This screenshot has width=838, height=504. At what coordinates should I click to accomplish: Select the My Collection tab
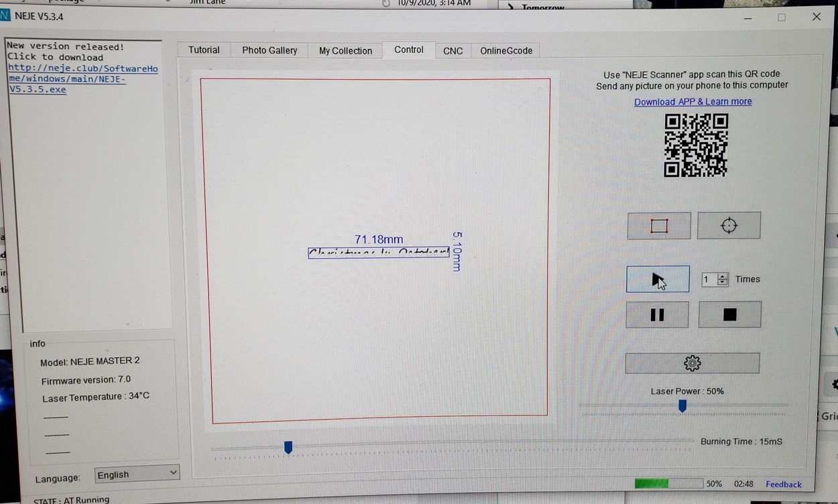[x=345, y=51]
